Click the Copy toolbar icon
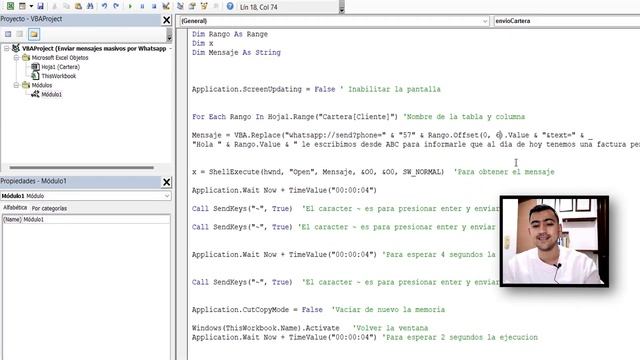 (66, 6)
